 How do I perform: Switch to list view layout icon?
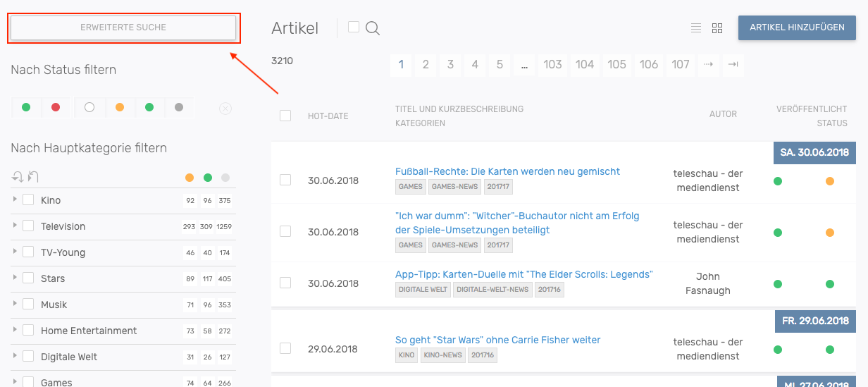(696, 28)
